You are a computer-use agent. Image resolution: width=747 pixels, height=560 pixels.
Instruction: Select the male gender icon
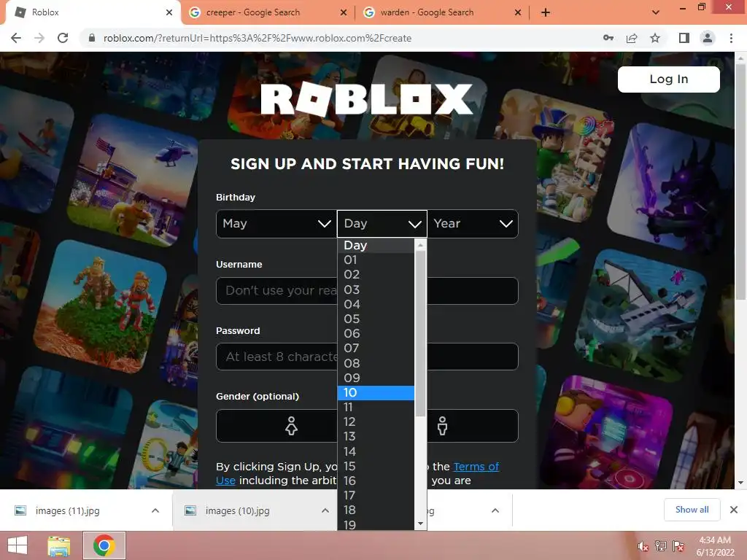[x=443, y=426]
